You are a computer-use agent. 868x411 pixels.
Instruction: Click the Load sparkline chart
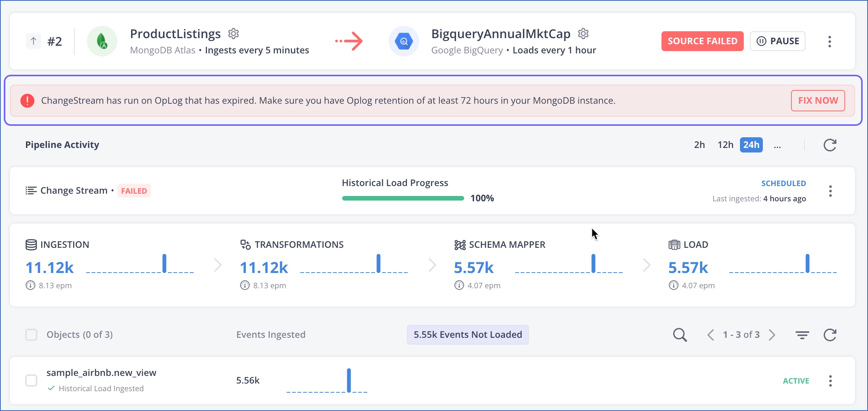tap(783, 263)
